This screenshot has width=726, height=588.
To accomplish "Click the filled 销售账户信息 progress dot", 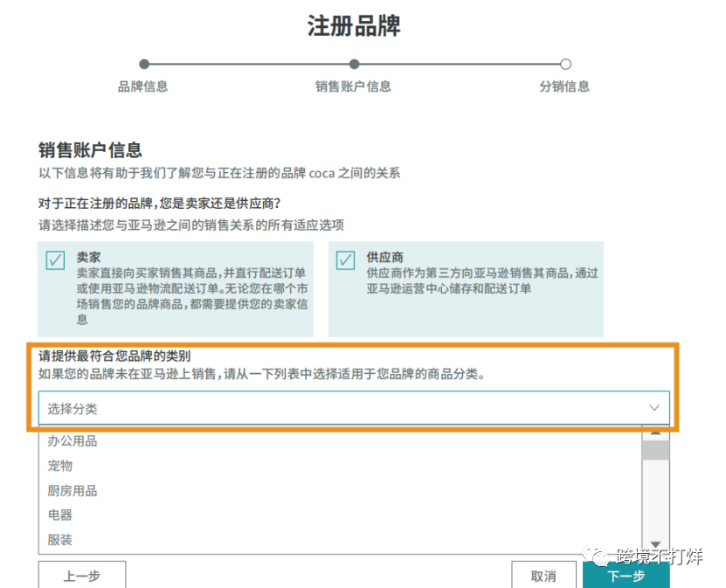I will [353, 64].
